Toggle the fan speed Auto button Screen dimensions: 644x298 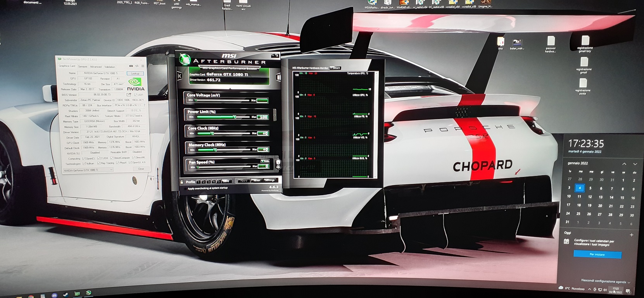coord(265,161)
